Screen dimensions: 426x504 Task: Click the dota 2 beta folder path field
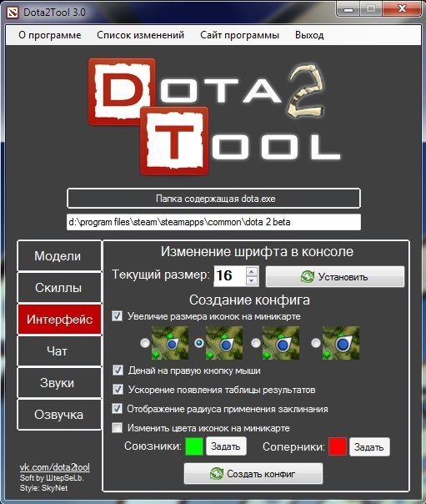point(213,222)
